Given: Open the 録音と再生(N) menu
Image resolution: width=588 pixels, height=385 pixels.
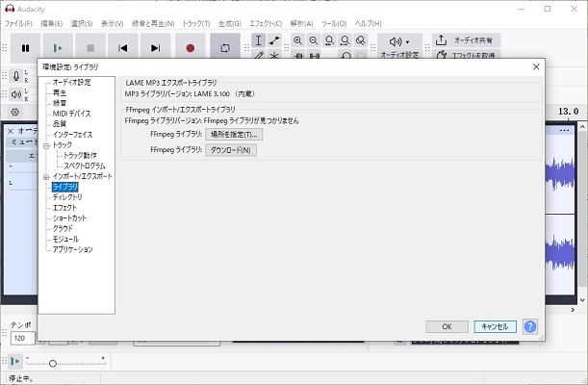Looking at the screenshot, I should (153, 24).
